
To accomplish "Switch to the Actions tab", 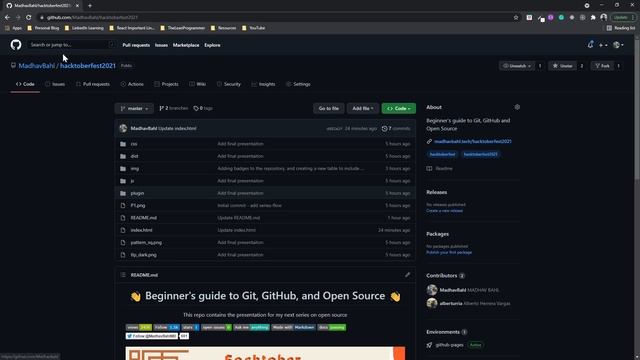I will (x=132, y=84).
